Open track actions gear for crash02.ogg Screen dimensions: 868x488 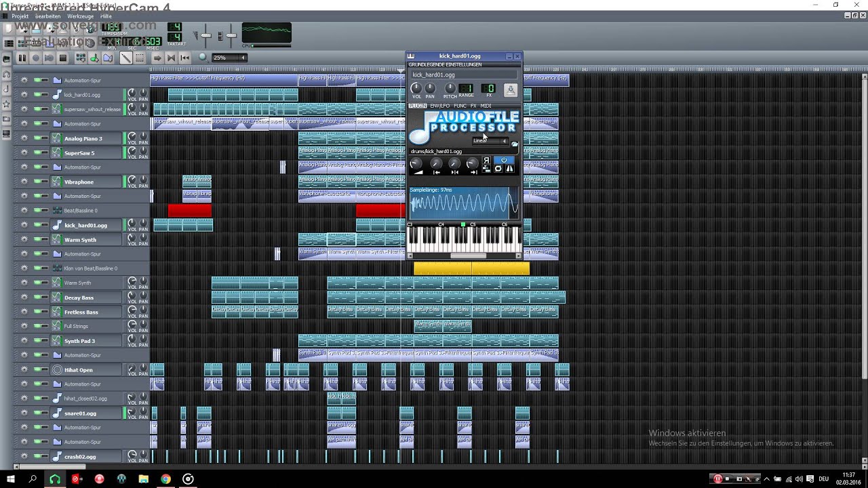(x=24, y=456)
